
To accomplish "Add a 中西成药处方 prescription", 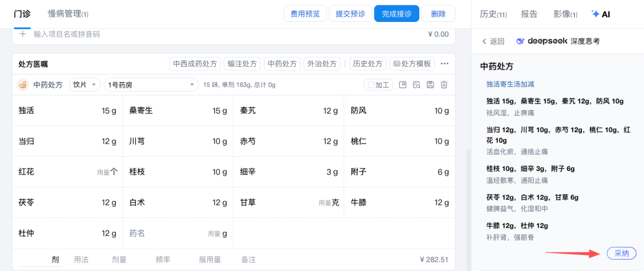I will point(195,64).
